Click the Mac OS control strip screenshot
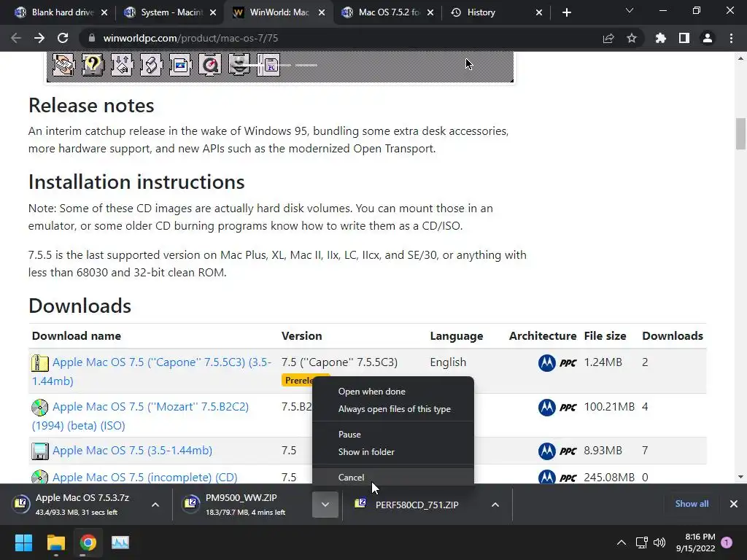This screenshot has height=560, width=747. tap(280, 66)
